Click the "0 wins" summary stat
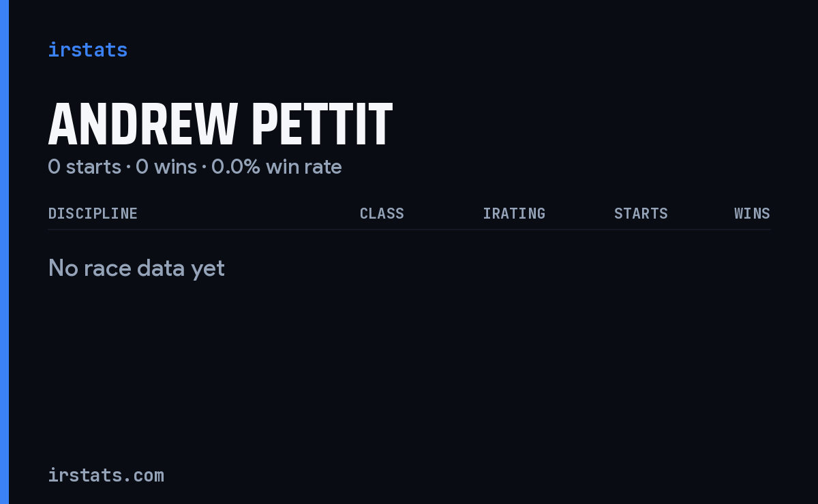Image resolution: width=818 pixels, height=504 pixels. click(x=166, y=167)
